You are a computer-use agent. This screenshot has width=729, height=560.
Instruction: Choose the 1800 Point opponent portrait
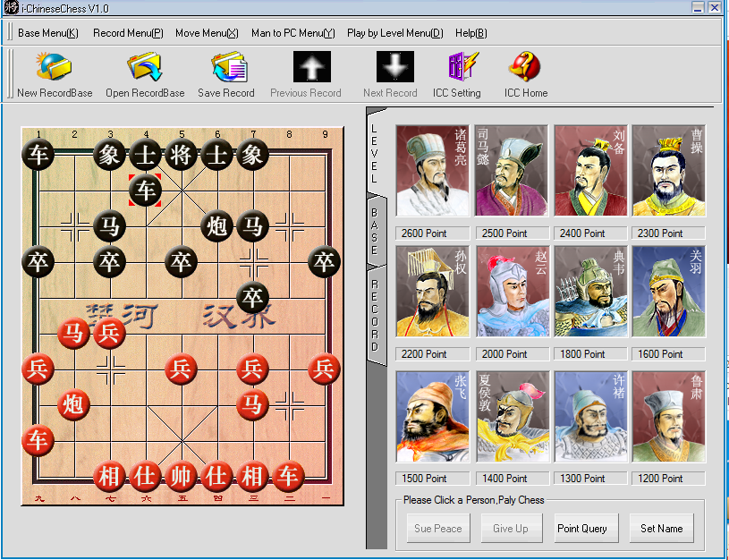click(x=590, y=292)
